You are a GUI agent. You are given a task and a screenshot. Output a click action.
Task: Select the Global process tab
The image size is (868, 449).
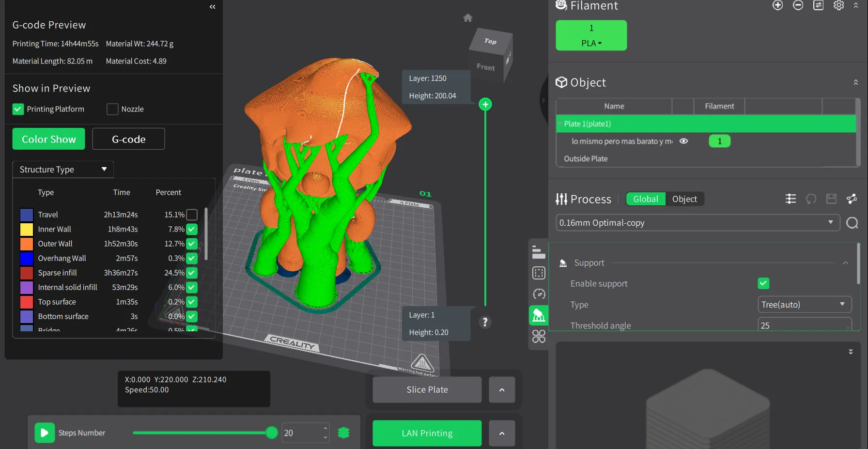click(x=646, y=199)
